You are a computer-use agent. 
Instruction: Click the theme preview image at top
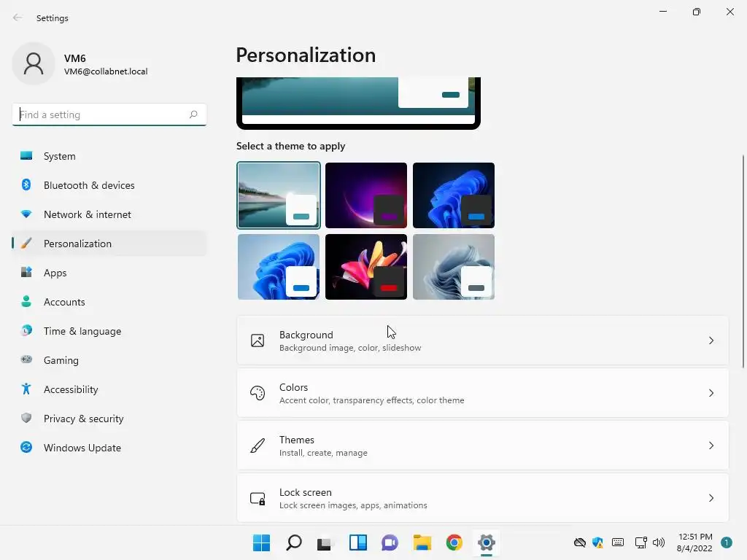click(358, 103)
